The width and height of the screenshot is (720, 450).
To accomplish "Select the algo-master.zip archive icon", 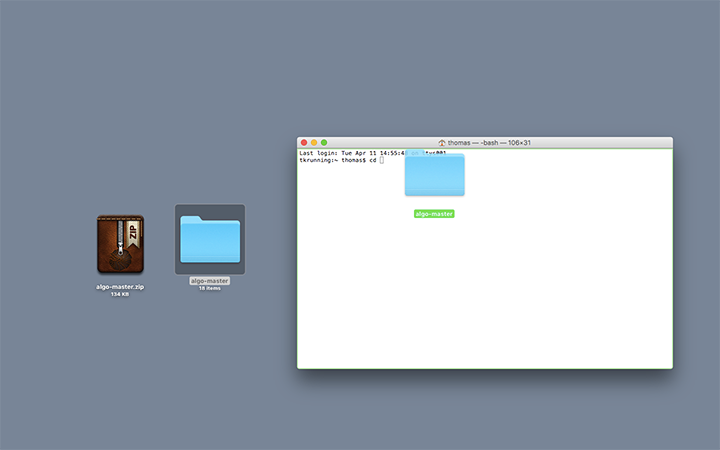I will (120, 244).
